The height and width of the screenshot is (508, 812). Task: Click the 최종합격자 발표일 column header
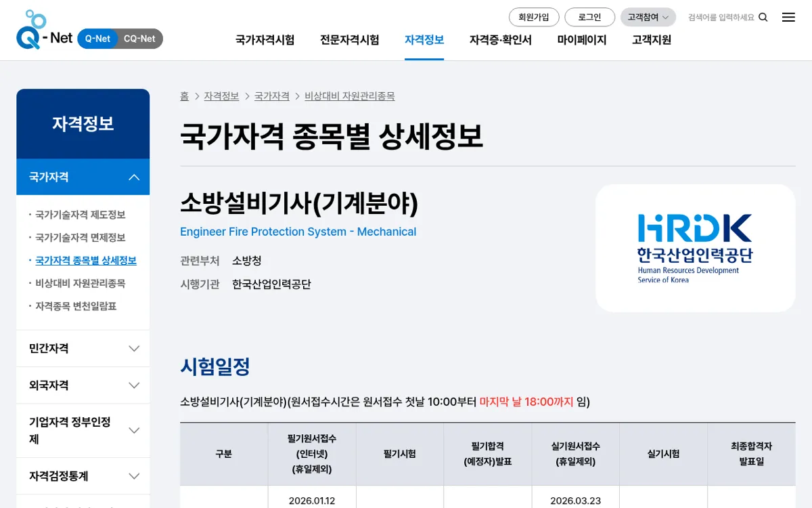pyautogui.click(x=751, y=454)
